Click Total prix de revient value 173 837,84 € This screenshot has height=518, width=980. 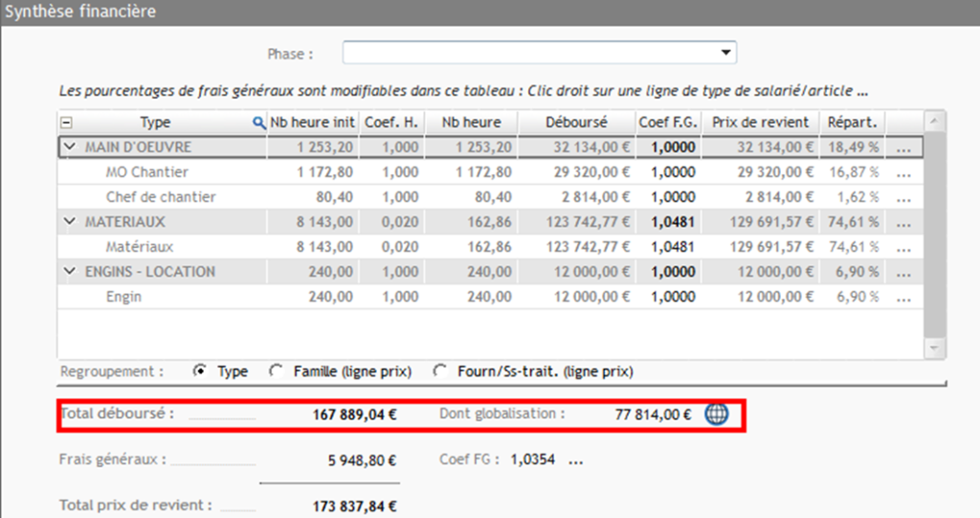[354, 507]
